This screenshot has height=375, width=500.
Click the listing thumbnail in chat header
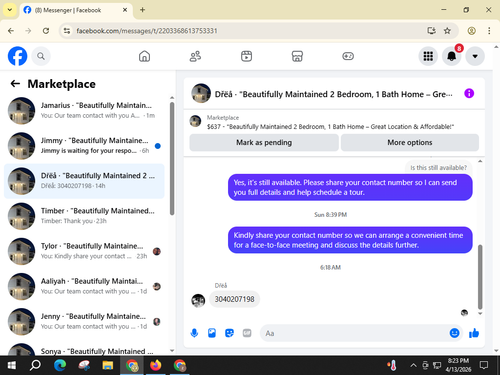[201, 93]
